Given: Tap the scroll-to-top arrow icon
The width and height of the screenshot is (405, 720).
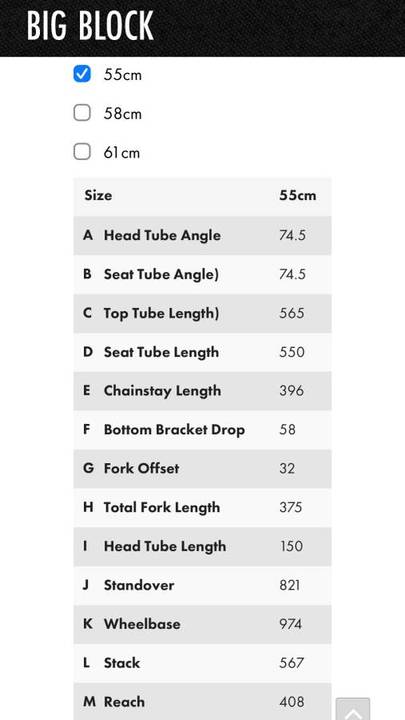Looking at the screenshot, I should (353, 709).
